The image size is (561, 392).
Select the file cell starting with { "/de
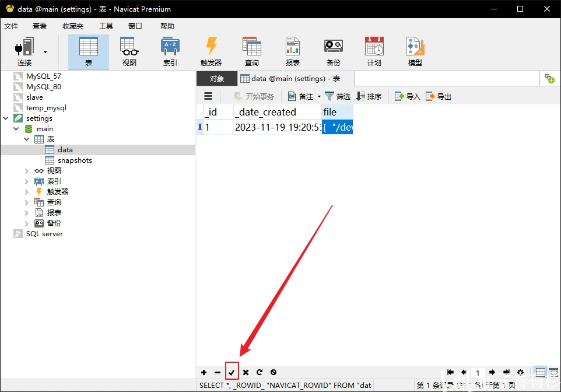pos(338,127)
